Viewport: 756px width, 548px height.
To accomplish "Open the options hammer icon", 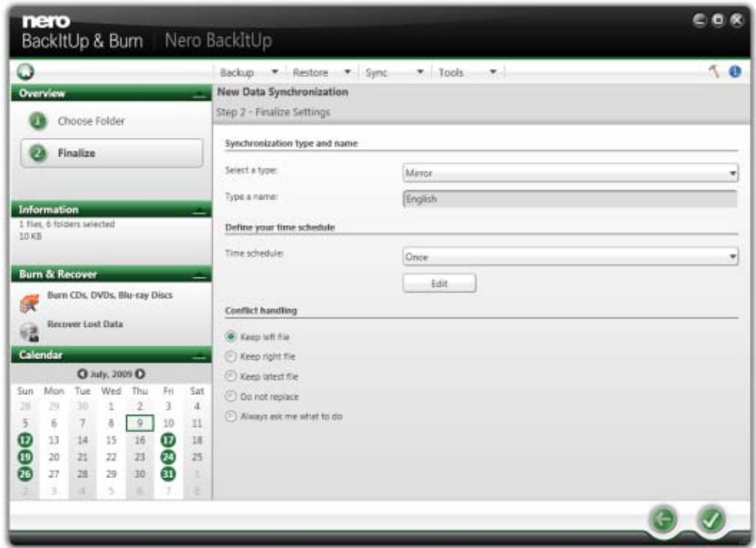I will pos(715,72).
